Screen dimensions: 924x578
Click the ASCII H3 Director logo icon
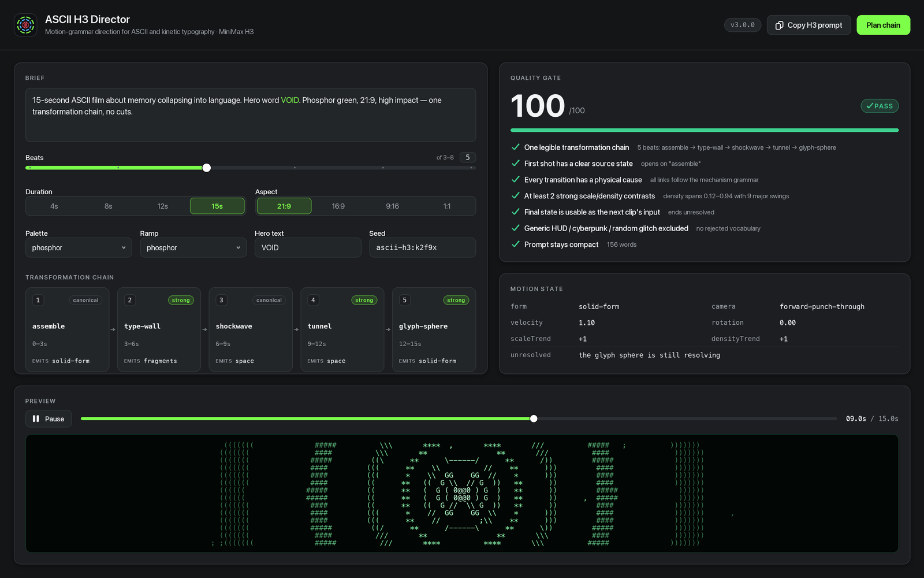coord(25,25)
